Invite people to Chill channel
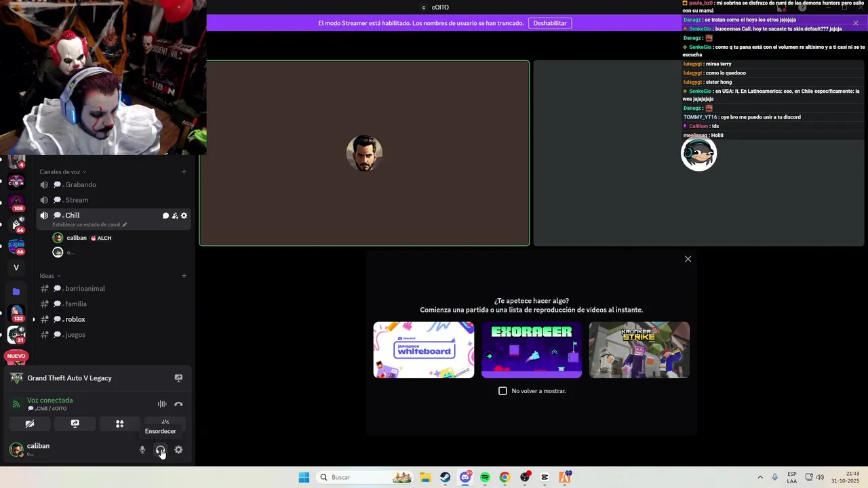This screenshot has width=868, height=488. 175,216
